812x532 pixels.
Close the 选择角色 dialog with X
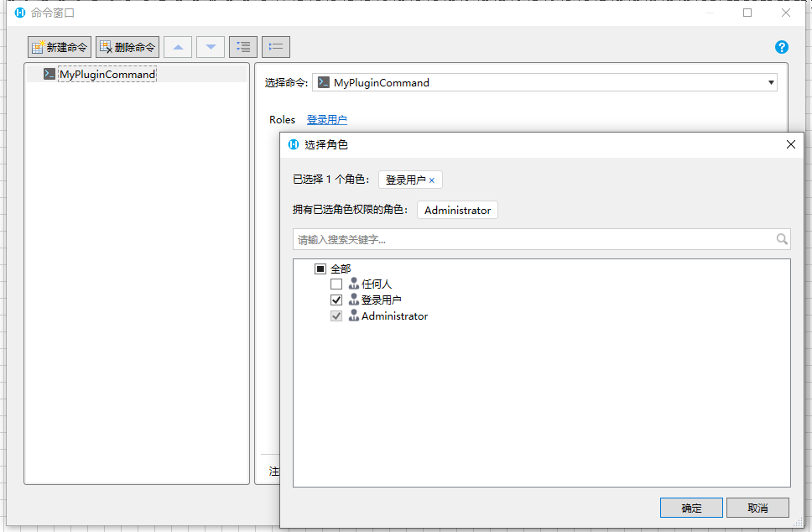(x=791, y=144)
